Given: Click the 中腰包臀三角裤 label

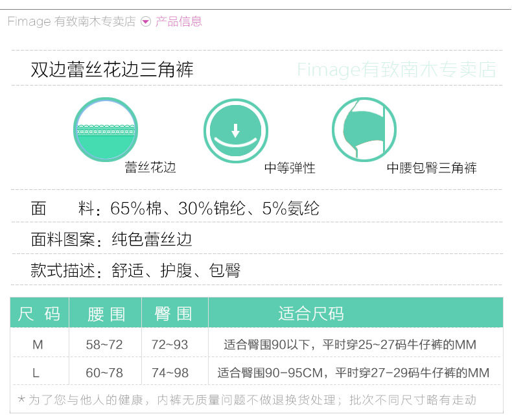Looking at the screenshot, I should (x=432, y=168).
